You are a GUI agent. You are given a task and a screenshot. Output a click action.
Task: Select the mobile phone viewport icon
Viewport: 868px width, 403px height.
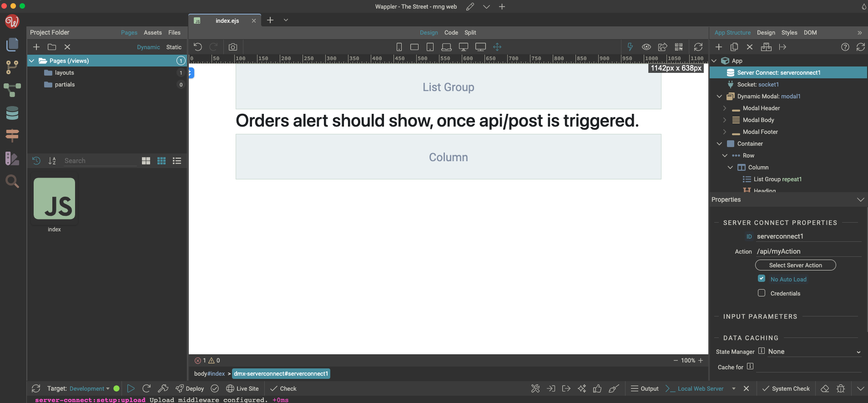(x=399, y=47)
